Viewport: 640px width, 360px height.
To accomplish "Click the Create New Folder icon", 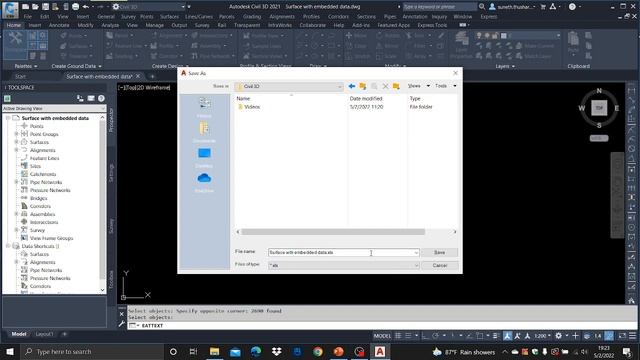I will [x=396, y=86].
